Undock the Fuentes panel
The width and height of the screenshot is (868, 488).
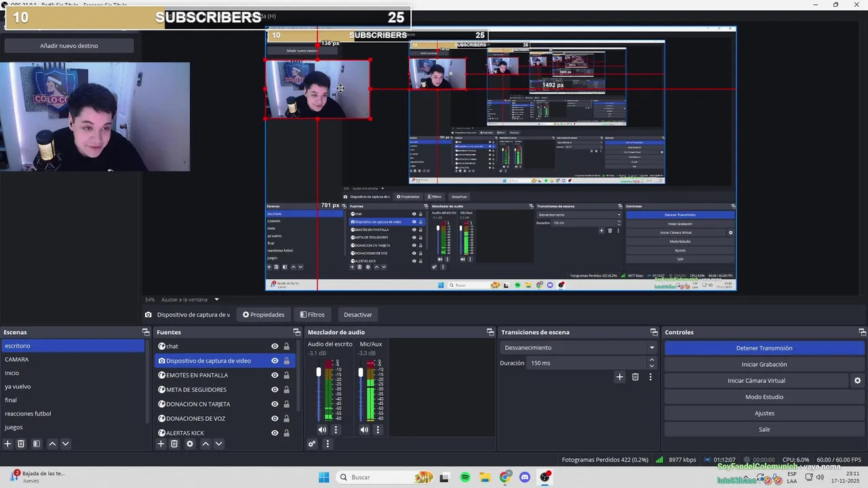pos(296,332)
